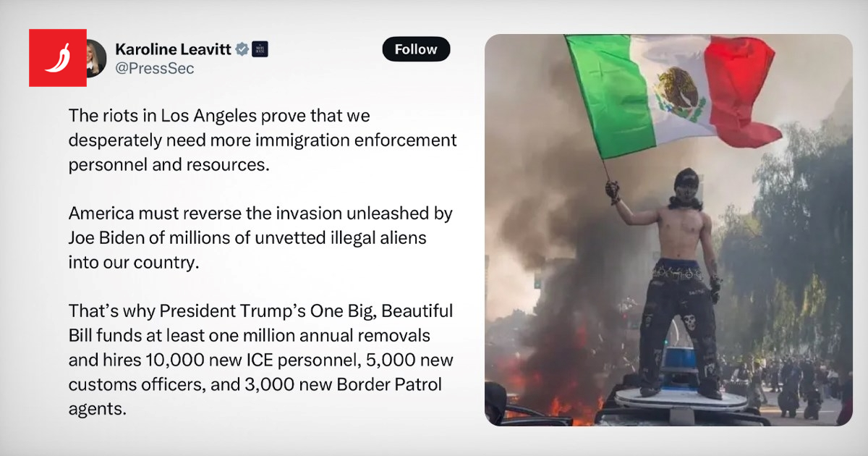
Task: Click the paragraph about riots in Los Angeles
Action: [x=263, y=140]
